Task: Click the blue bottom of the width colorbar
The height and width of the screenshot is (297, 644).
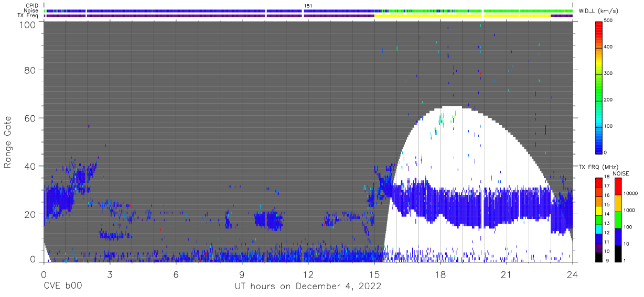Action: click(x=599, y=147)
